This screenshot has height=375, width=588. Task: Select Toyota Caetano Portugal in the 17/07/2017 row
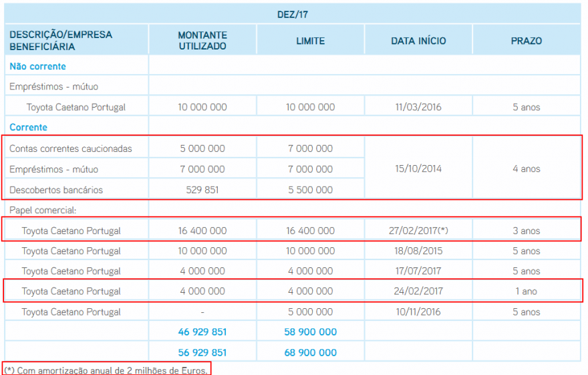point(71,271)
